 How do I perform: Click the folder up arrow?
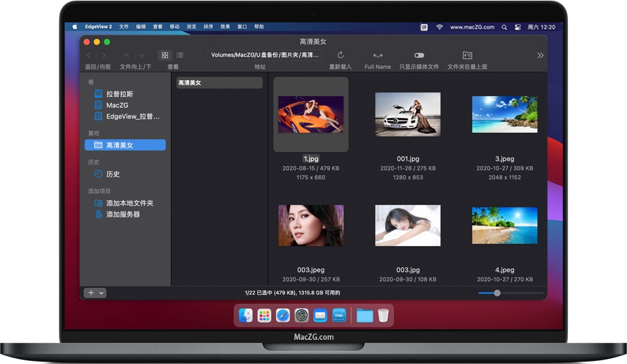(x=127, y=55)
